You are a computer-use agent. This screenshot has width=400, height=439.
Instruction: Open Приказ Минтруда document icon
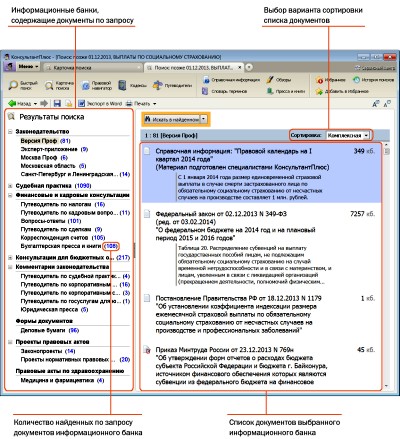147,350
